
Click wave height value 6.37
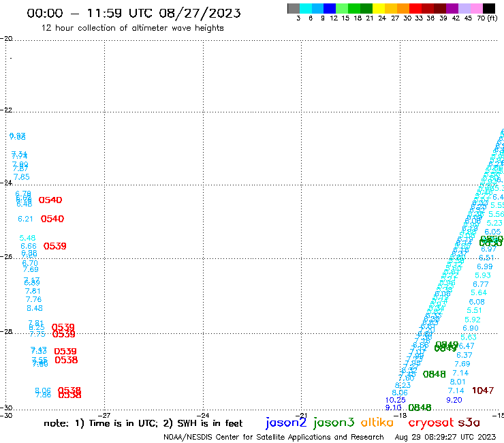(x=464, y=355)
